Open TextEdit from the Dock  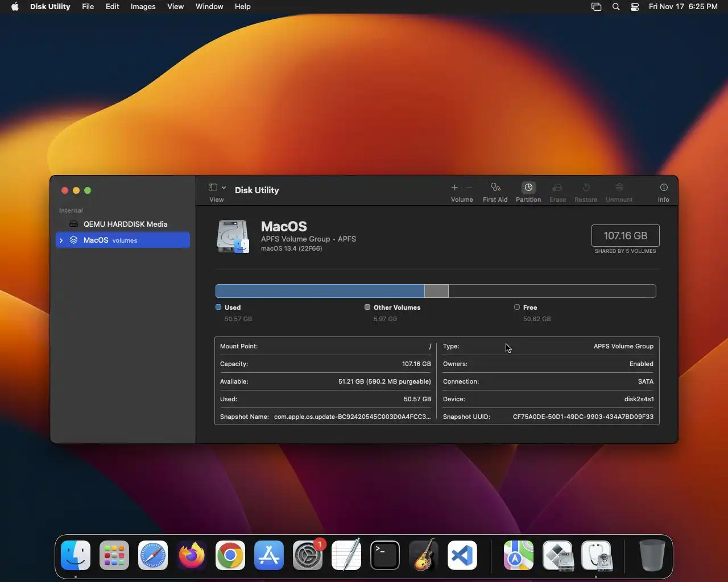[x=346, y=555]
